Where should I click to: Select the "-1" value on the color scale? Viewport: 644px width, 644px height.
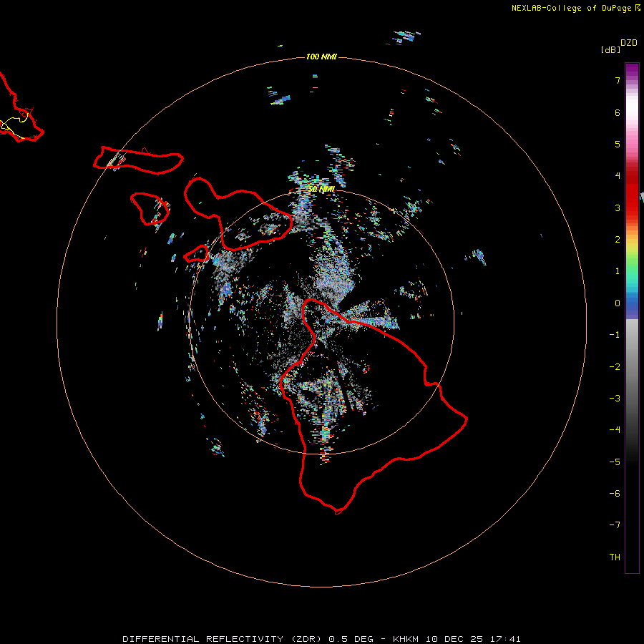[x=615, y=335]
